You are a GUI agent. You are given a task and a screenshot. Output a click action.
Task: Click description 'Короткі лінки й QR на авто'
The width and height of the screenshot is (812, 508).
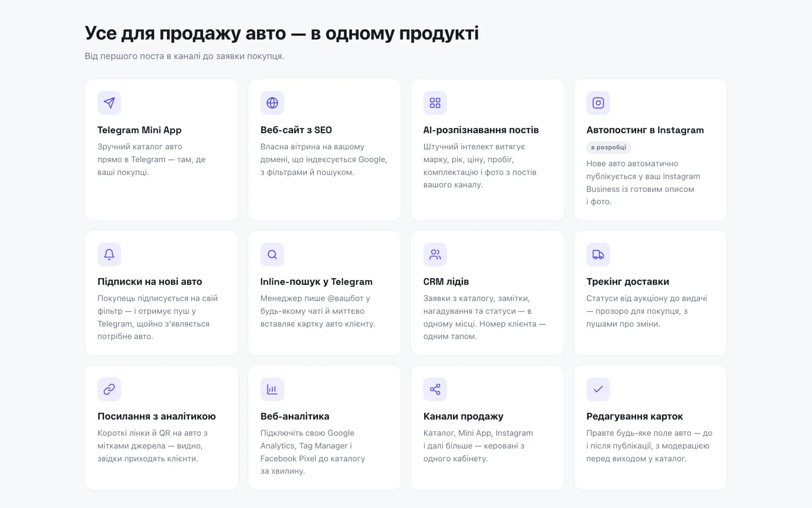(152, 446)
